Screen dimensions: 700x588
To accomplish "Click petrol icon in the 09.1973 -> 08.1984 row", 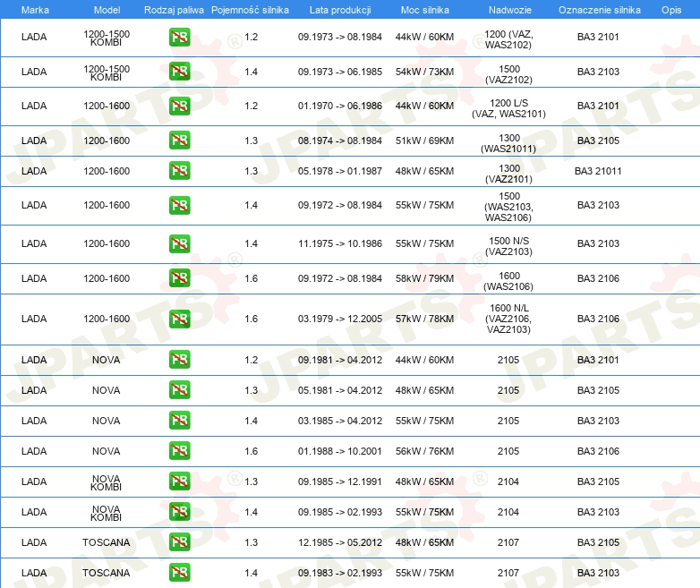I will pyautogui.click(x=179, y=37).
